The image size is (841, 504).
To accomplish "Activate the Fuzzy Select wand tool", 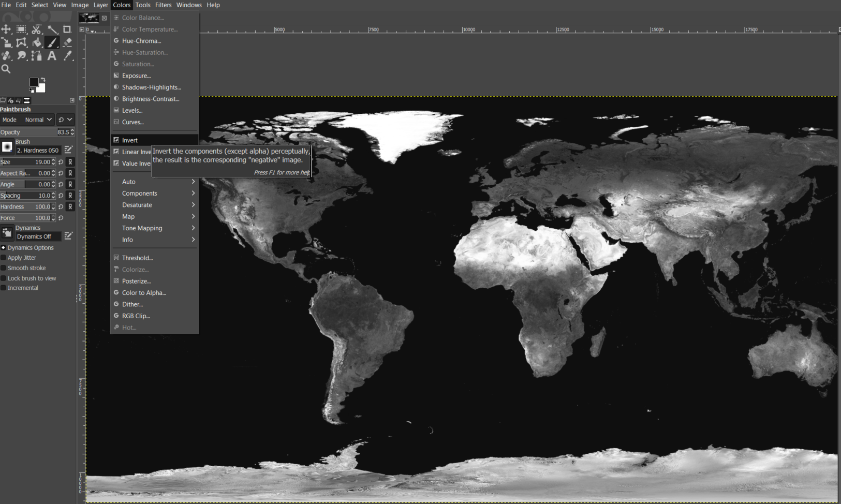I will click(52, 29).
